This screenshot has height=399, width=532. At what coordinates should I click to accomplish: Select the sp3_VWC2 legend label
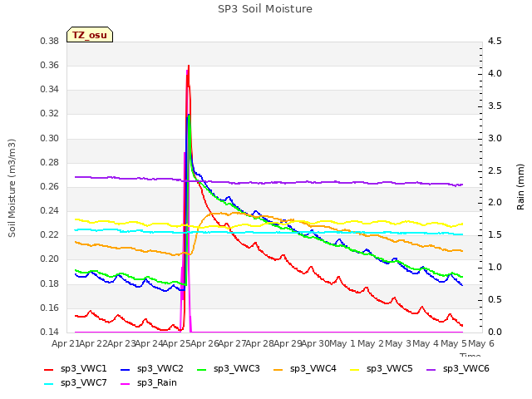pos(160,369)
